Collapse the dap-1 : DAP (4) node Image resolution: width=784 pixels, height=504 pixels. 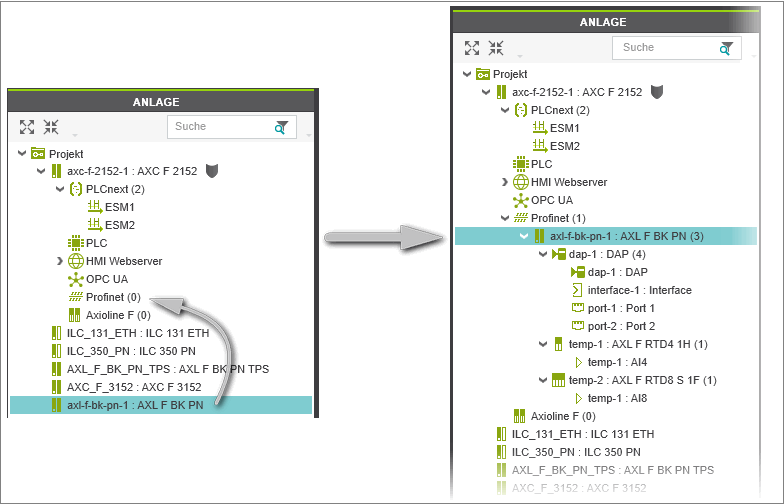543,254
